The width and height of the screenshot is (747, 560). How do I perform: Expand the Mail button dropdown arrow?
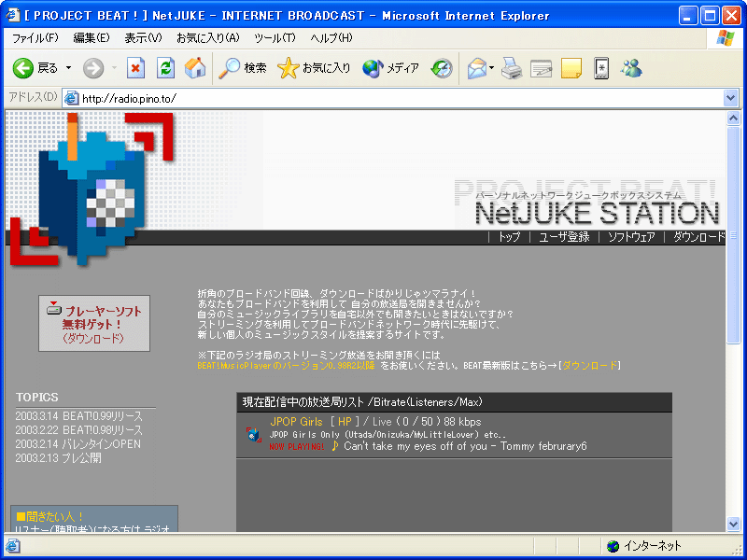pos(492,68)
